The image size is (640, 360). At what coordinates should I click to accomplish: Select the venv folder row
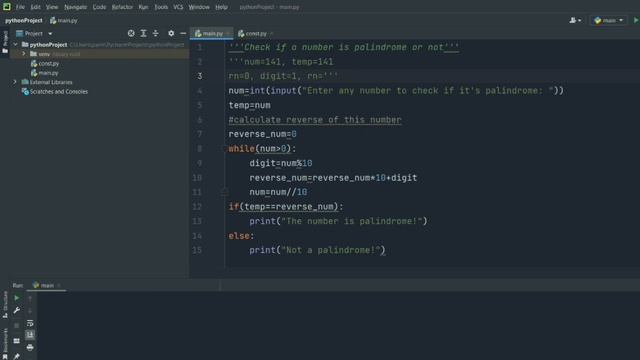coord(100,54)
